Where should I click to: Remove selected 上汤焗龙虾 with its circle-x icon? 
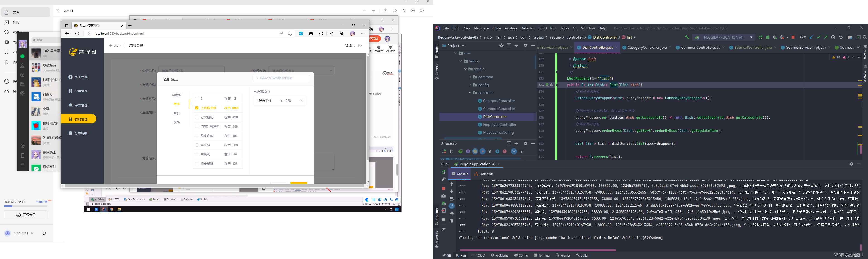click(x=301, y=101)
